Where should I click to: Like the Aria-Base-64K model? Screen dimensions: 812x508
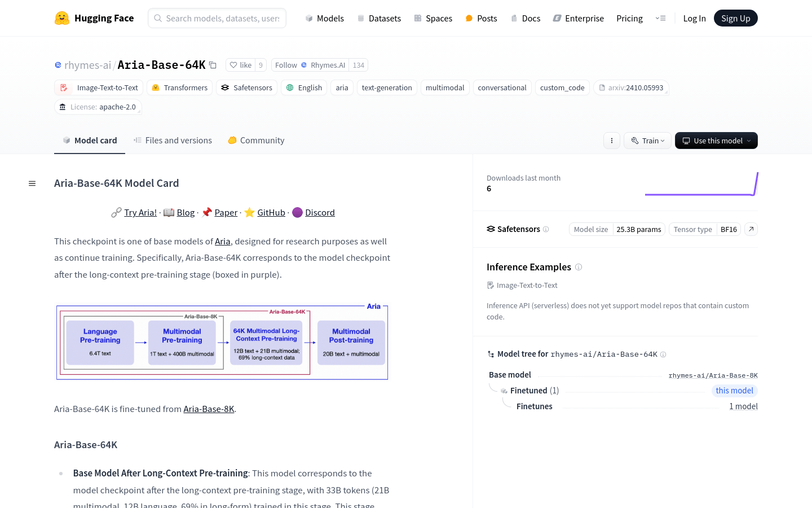pos(241,65)
